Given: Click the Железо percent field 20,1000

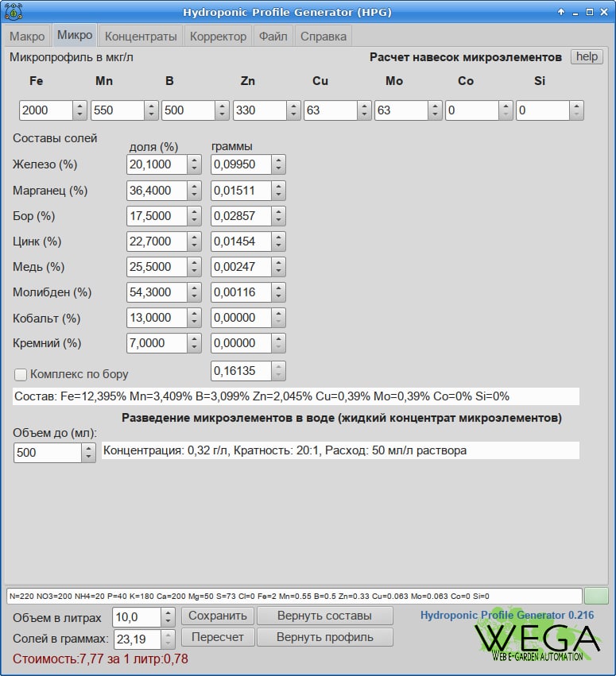Looking at the screenshot, I should tap(157, 164).
